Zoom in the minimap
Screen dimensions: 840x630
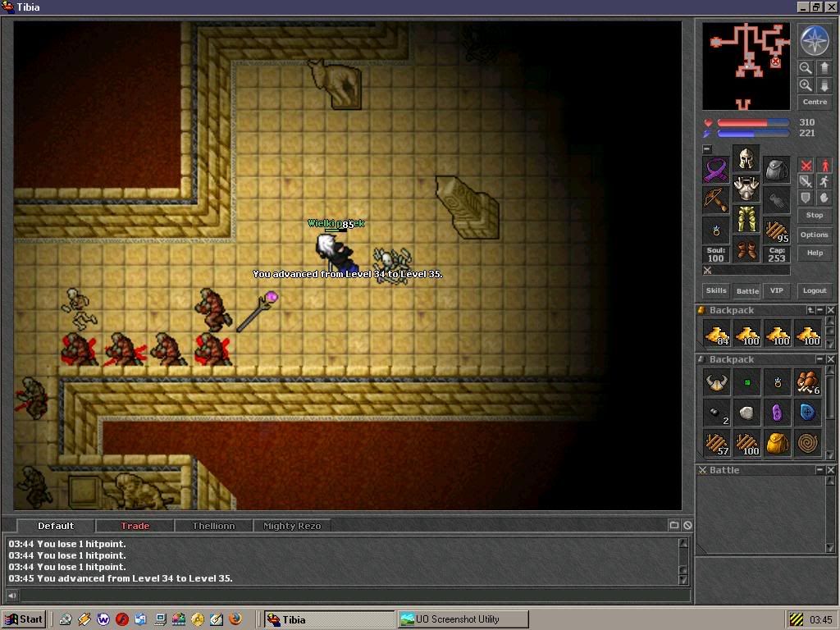(x=806, y=85)
